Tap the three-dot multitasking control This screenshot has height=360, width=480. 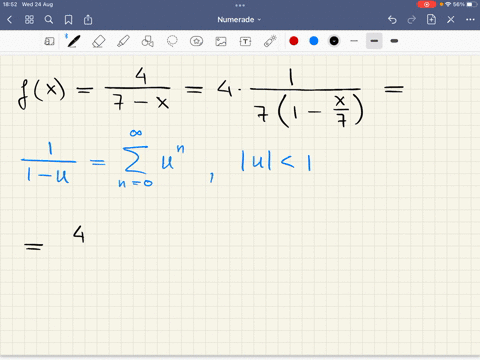[x=240, y=5]
